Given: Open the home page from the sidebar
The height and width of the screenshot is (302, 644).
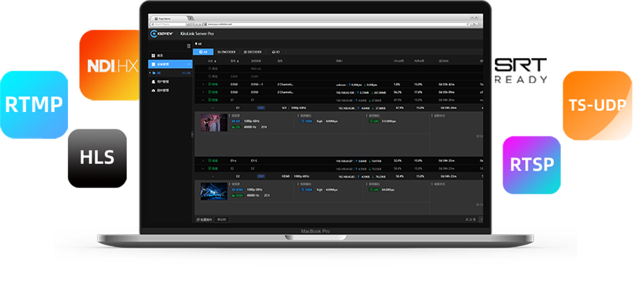Looking at the screenshot, I should (160, 56).
